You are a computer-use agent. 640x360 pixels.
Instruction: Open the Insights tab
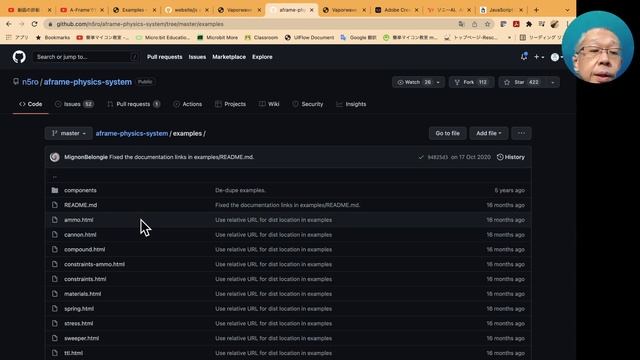(351, 104)
